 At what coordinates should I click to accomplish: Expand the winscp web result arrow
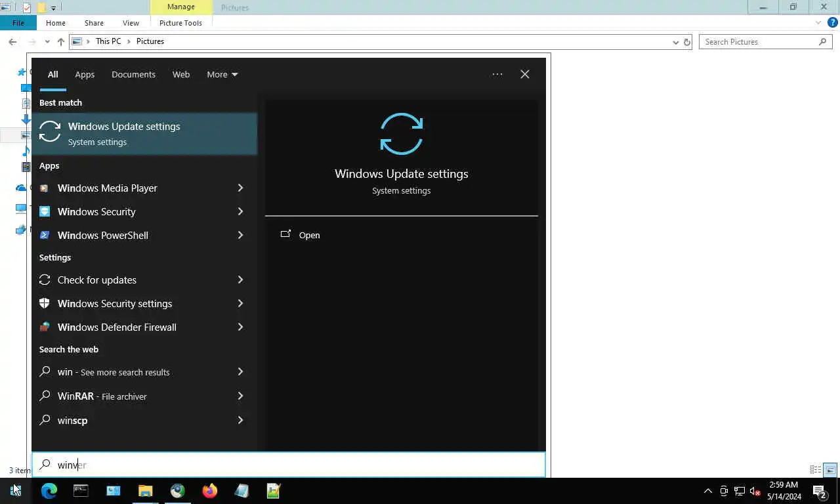tap(240, 421)
